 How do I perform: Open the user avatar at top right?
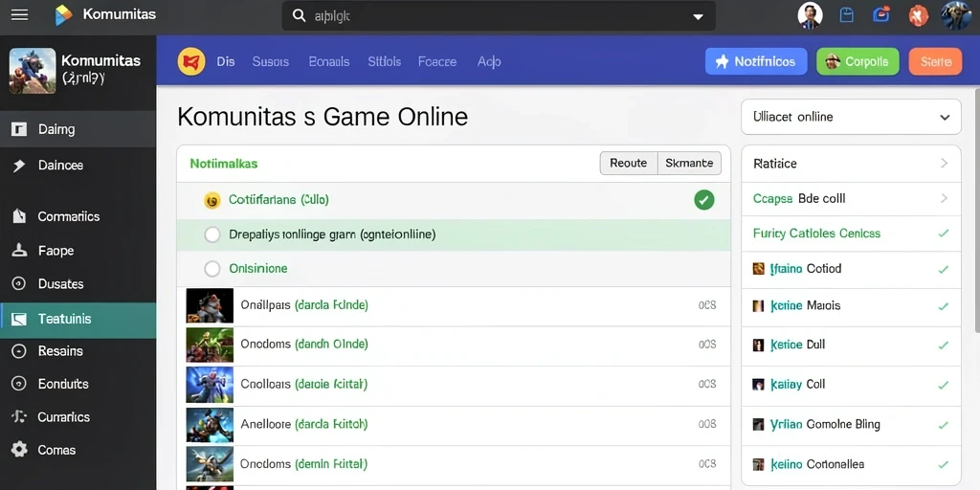(956, 15)
